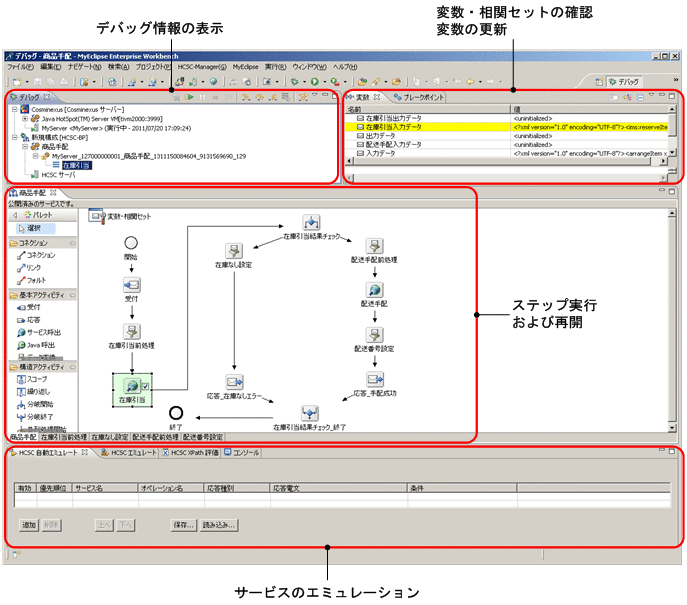
Task: Collapse the 基本アクティビティ palette drawer
Action: pos(72,295)
